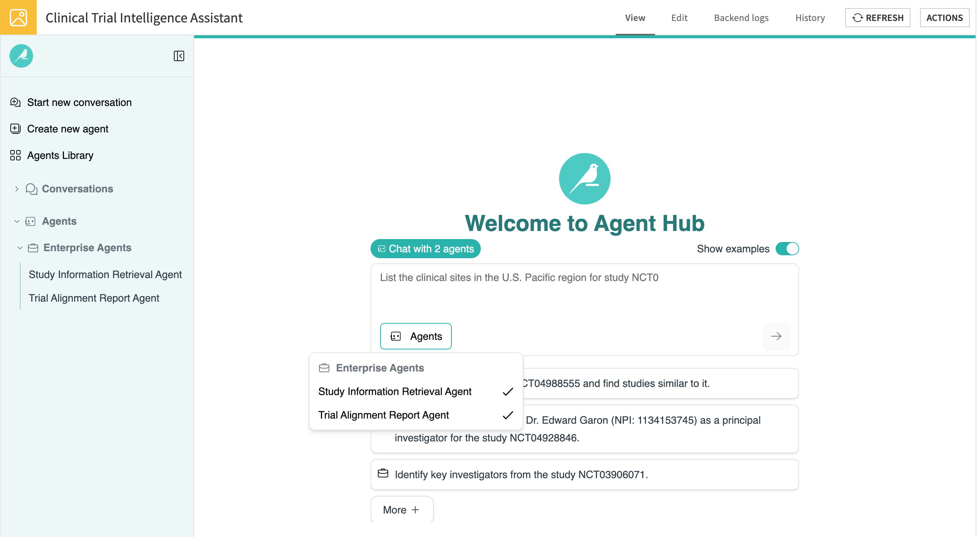Image resolution: width=980 pixels, height=537 pixels.
Task: Click the Create new agent plus icon
Action: point(15,129)
